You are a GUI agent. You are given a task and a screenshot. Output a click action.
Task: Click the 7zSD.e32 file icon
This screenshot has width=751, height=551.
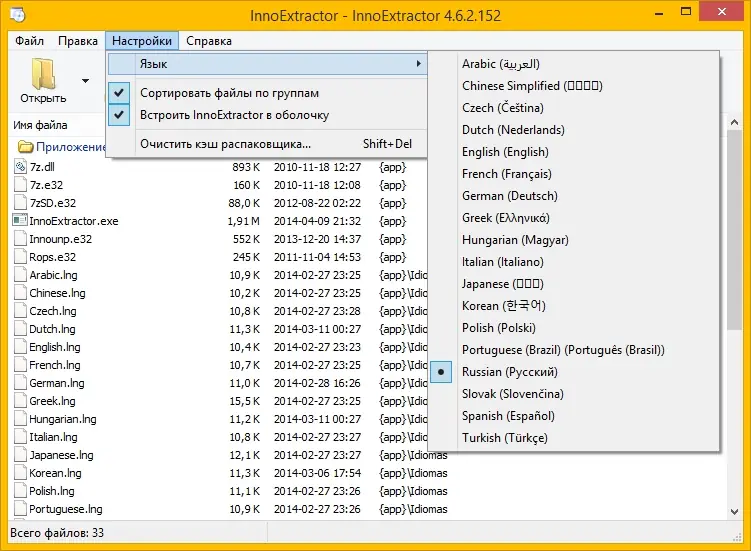point(20,203)
